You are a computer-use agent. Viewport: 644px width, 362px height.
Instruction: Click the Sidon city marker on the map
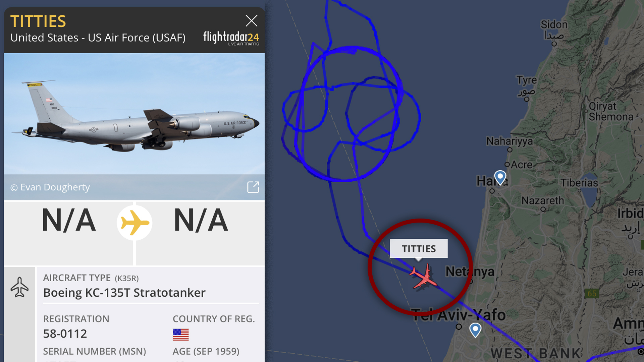click(554, 44)
